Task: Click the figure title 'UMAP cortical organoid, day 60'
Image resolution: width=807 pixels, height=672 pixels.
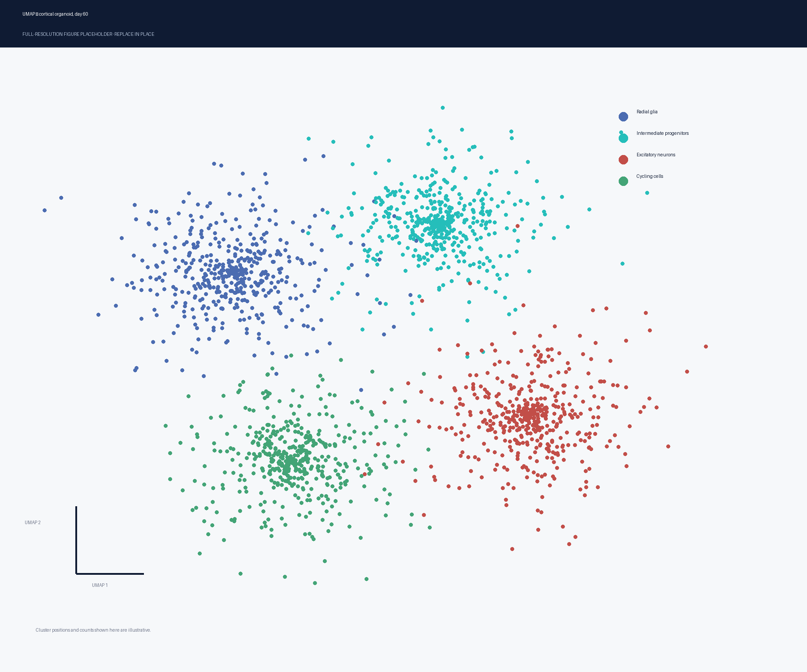Action: pos(55,14)
